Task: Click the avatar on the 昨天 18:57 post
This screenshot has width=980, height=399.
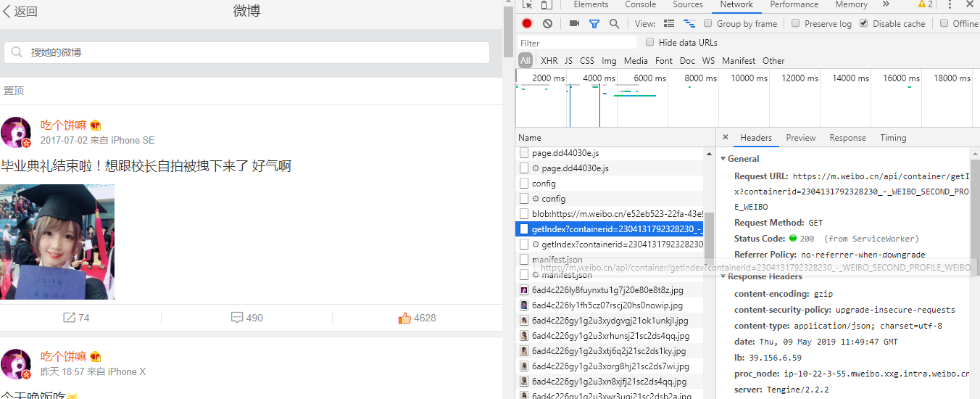Action: pos(16,363)
